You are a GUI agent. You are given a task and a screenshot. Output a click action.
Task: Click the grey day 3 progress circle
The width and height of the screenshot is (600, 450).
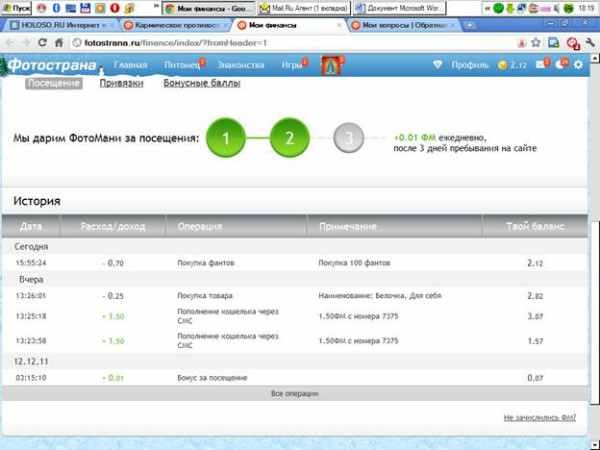pos(347,138)
